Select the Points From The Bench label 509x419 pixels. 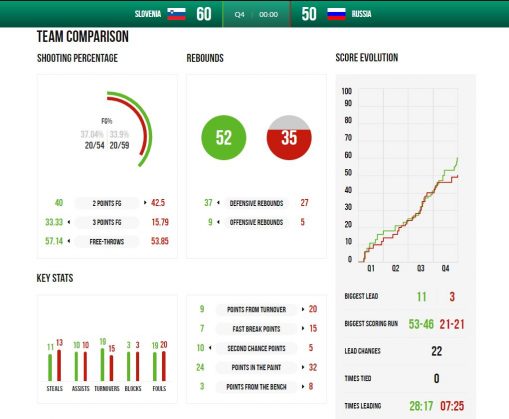click(256, 387)
